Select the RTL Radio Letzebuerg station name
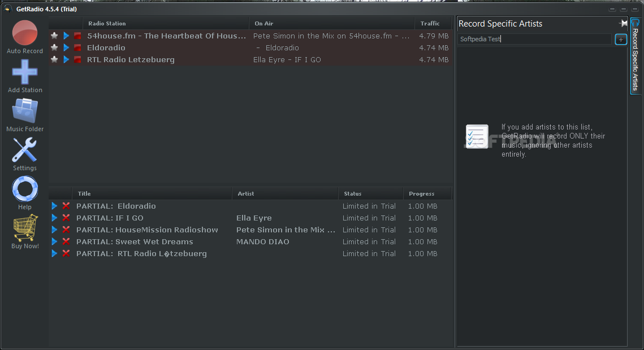 point(131,59)
